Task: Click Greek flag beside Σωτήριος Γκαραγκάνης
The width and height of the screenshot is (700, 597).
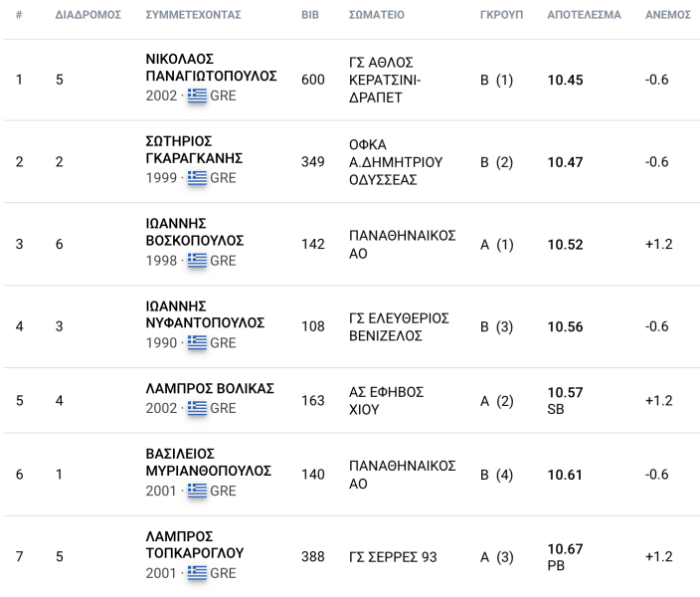Action: tap(197, 178)
